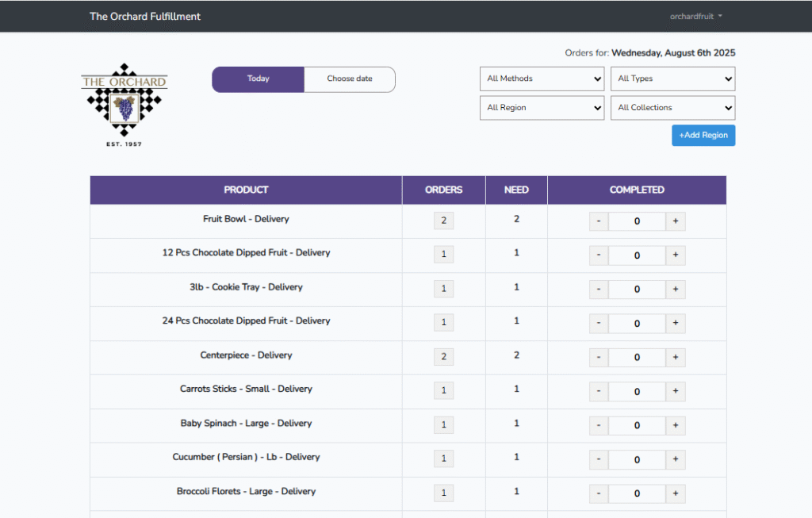812x518 pixels.
Task: Click The Orchard logo image
Action: click(124, 104)
